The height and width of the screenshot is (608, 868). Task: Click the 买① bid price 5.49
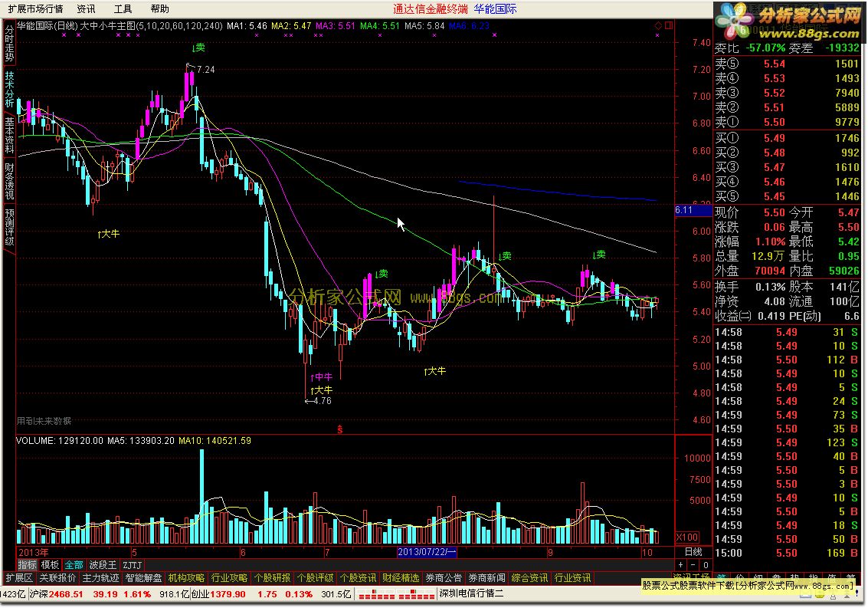pos(775,138)
